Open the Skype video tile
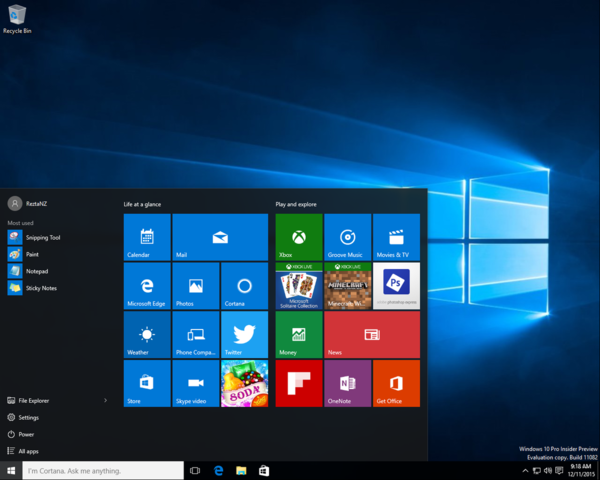 (196, 383)
